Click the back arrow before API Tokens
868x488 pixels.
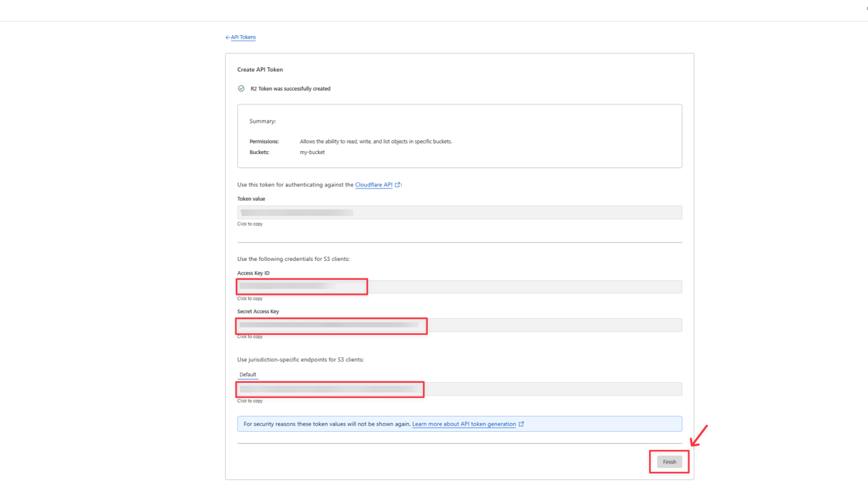[228, 37]
